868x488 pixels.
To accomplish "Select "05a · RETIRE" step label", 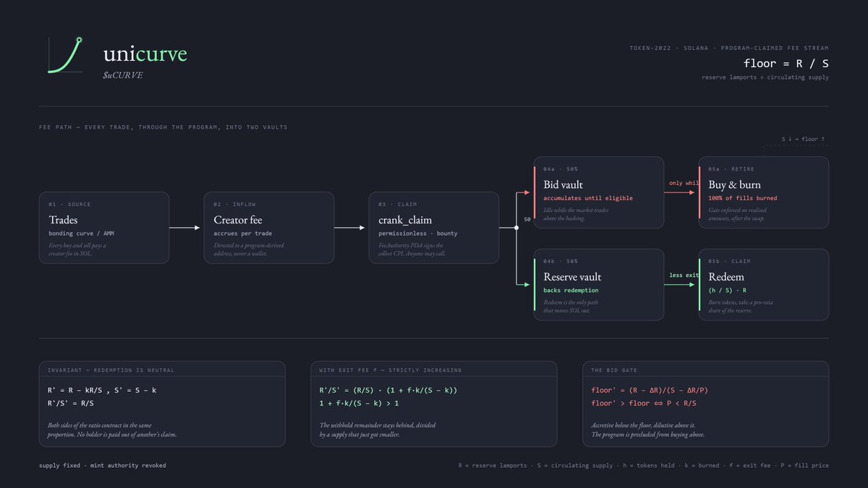I will click(x=731, y=168).
